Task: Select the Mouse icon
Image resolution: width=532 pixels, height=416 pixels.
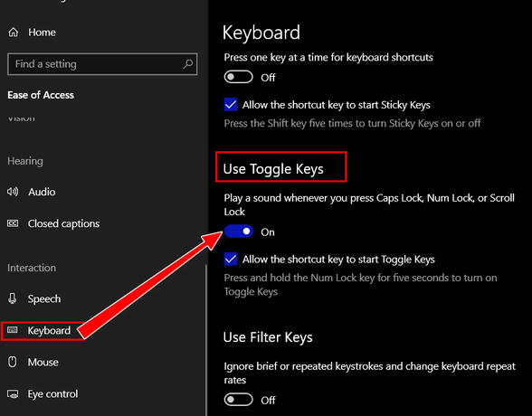Action: coord(13,362)
